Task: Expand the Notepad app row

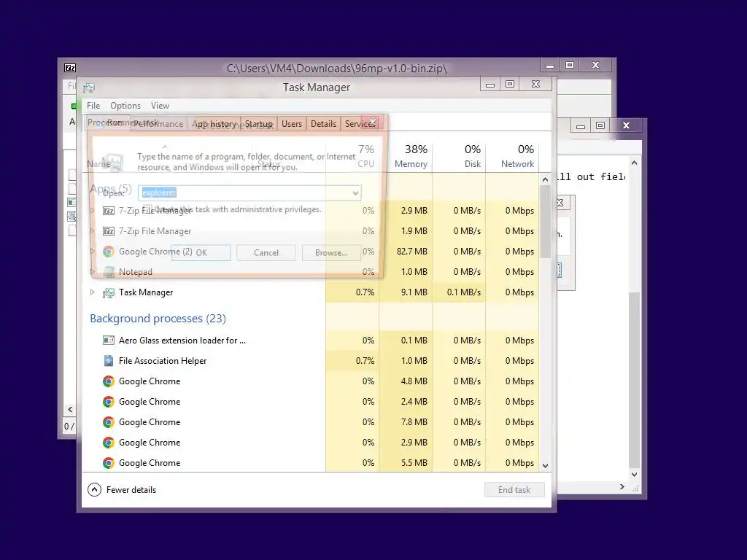Action: tap(93, 272)
